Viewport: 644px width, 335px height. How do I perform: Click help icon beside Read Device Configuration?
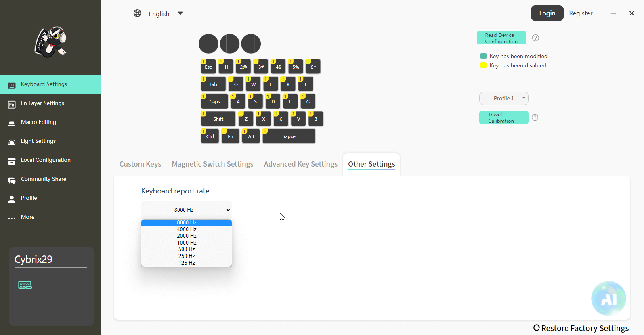pos(535,38)
